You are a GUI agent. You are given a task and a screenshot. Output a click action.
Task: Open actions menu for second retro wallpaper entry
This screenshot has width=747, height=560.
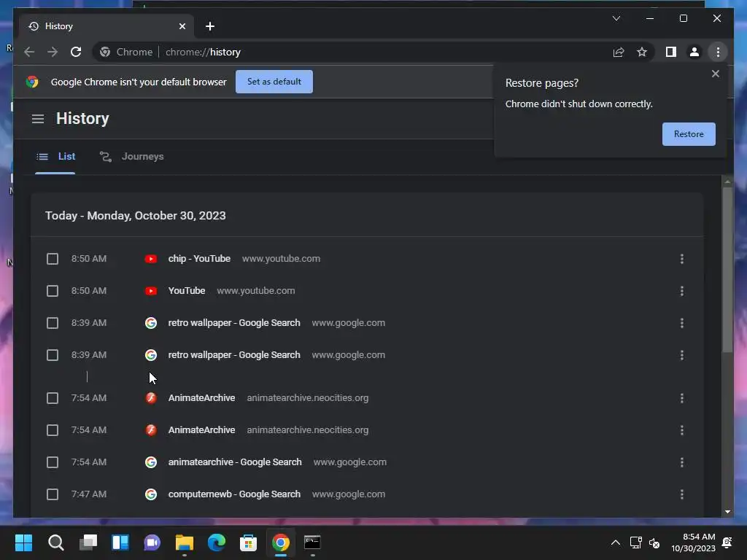click(x=682, y=355)
